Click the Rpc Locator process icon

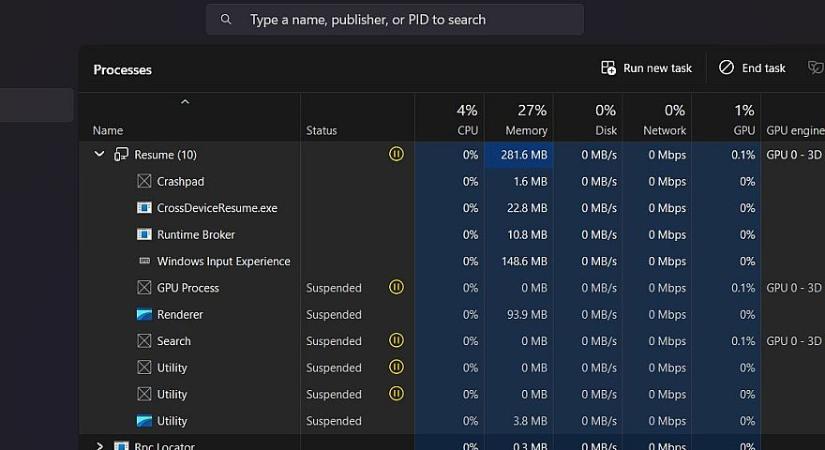[121, 446]
